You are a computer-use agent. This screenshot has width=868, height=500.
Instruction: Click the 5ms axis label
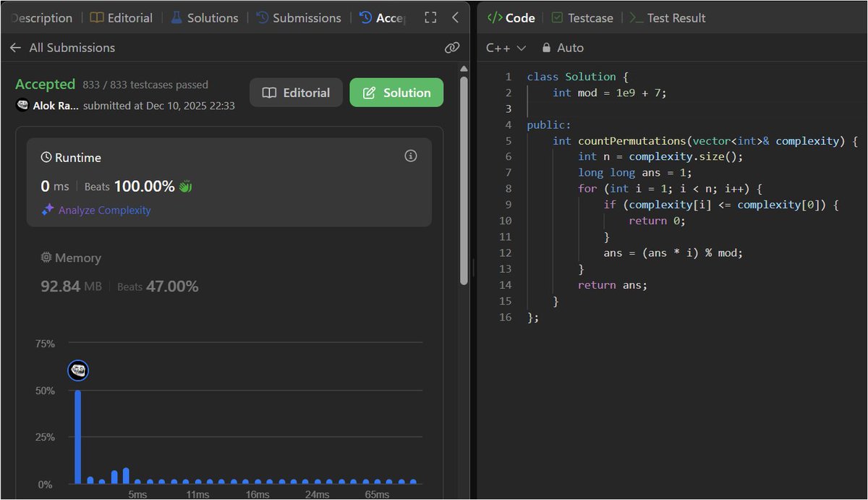click(138, 494)
